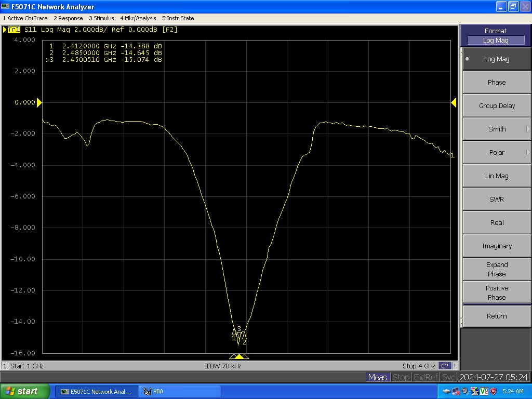The image size is (532, 399).
Task: Click the network connection tray icon
Action: click(446, 392)
